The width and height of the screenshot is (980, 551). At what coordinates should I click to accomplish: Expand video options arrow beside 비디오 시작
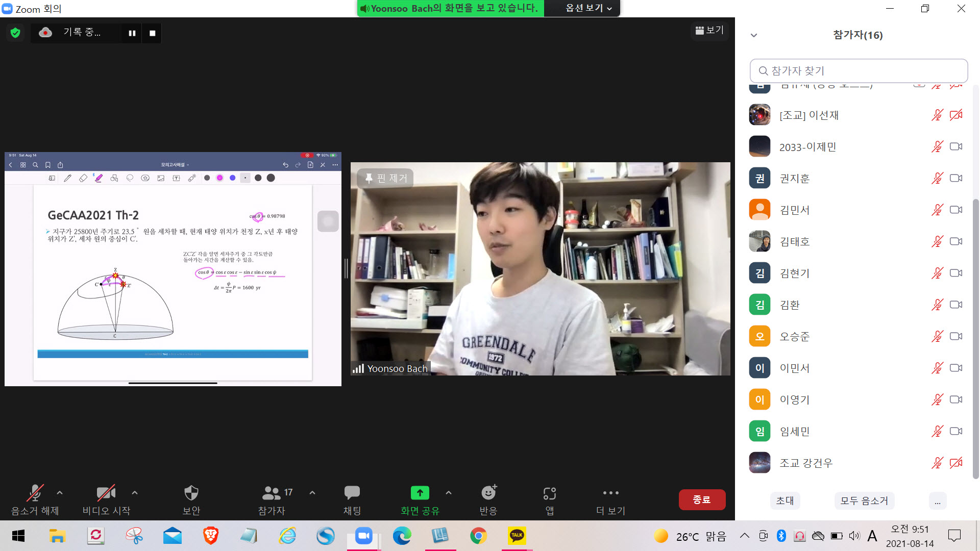coord(135,493)
